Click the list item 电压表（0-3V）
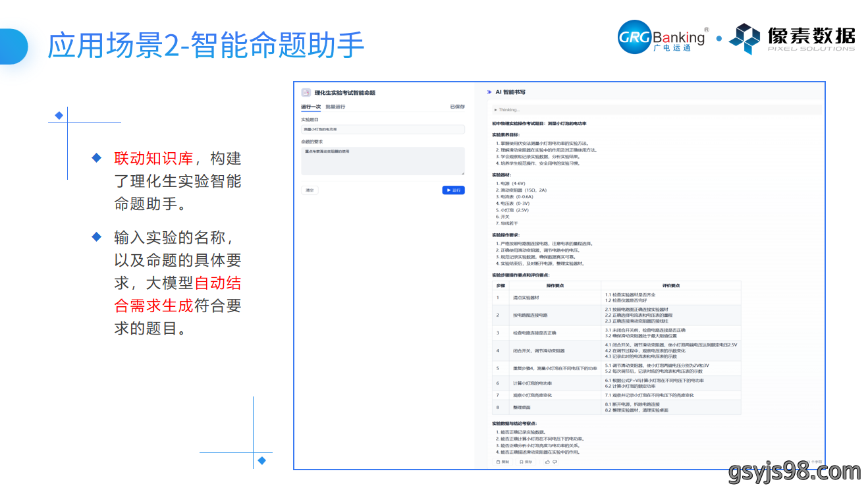The height and width of the screenshot is (488, 868). pos(513,203)
